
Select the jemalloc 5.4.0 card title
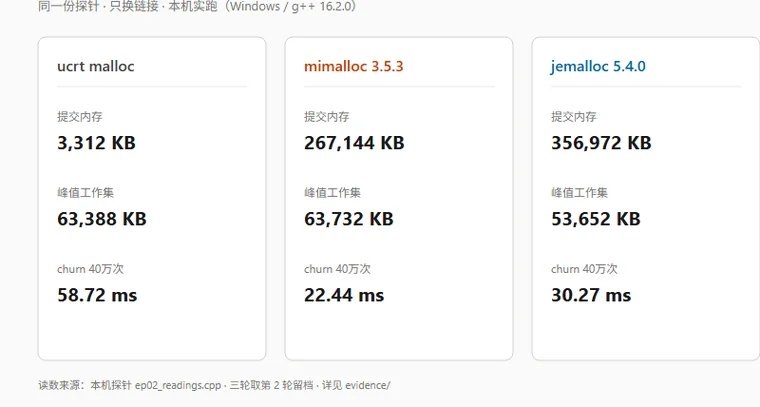click(598, 66)
